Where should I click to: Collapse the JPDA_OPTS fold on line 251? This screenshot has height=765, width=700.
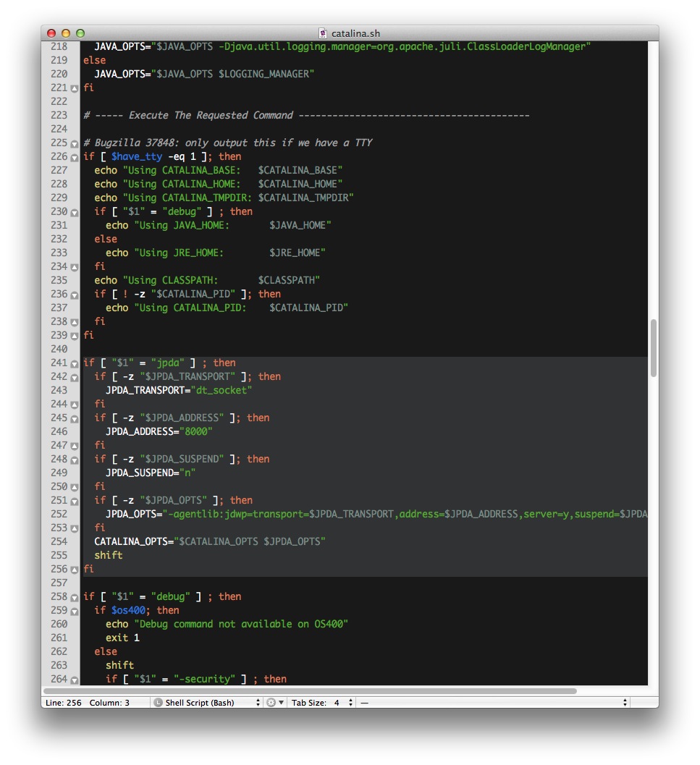[74, 502]
